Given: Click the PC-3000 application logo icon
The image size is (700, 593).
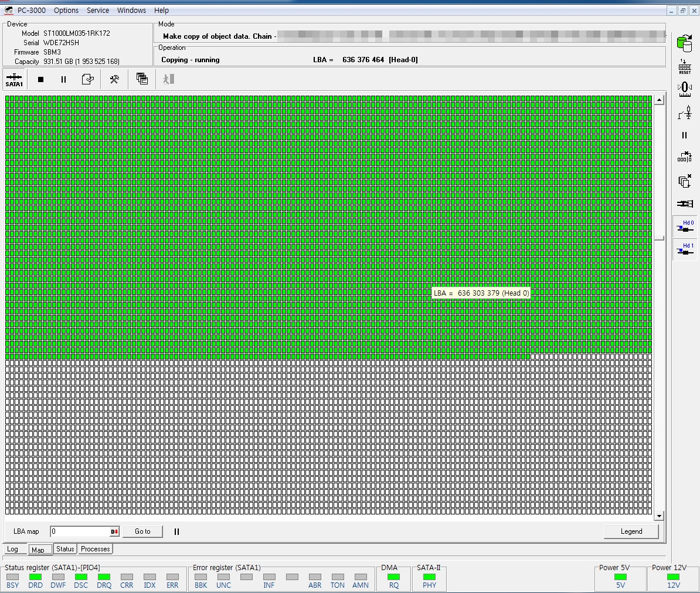Looking at the screenshot, I should (8, 10).
